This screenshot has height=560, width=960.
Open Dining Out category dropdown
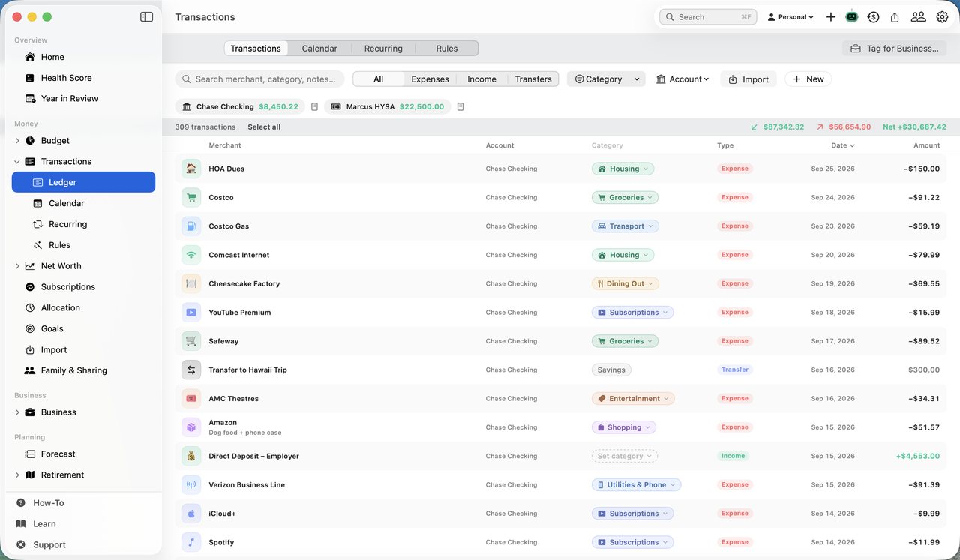point(625,283)
